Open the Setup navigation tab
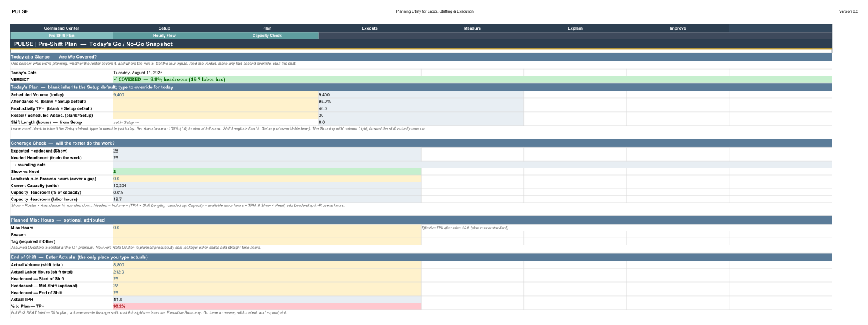Image resolution: width=868 pixels, height=325 pixels. pos(164,28)
